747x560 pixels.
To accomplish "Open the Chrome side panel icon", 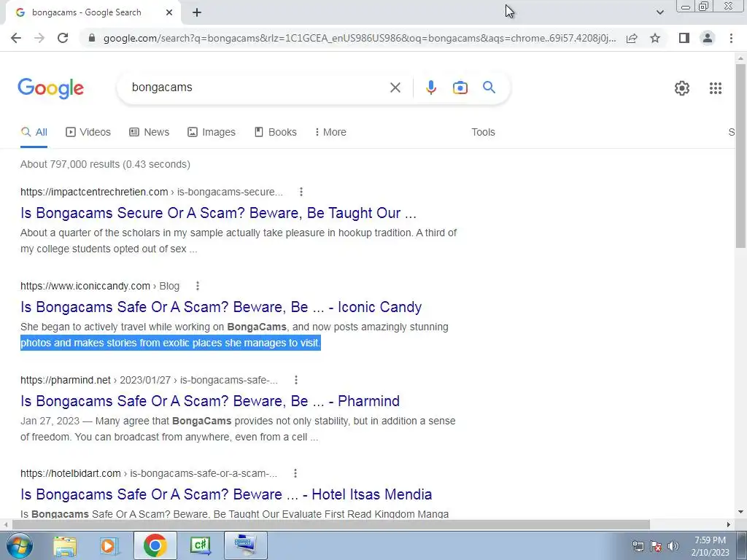I will click(684, 38).
